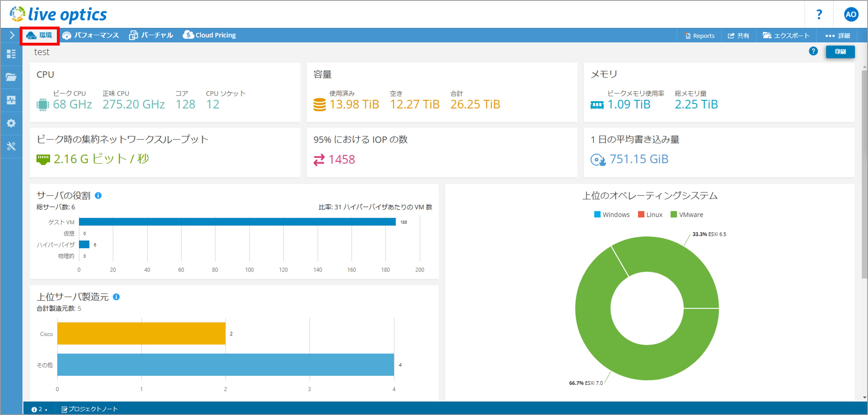Click the 275.20 GHz net CPU value
Screen dimensions: 868x415
(134, 105)
